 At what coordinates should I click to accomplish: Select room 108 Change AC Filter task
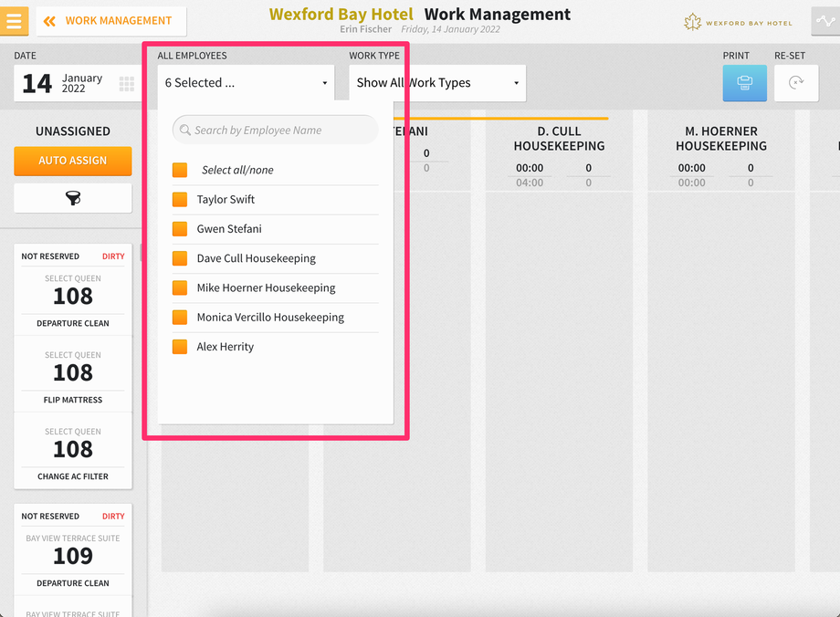[x=73, y=453]
